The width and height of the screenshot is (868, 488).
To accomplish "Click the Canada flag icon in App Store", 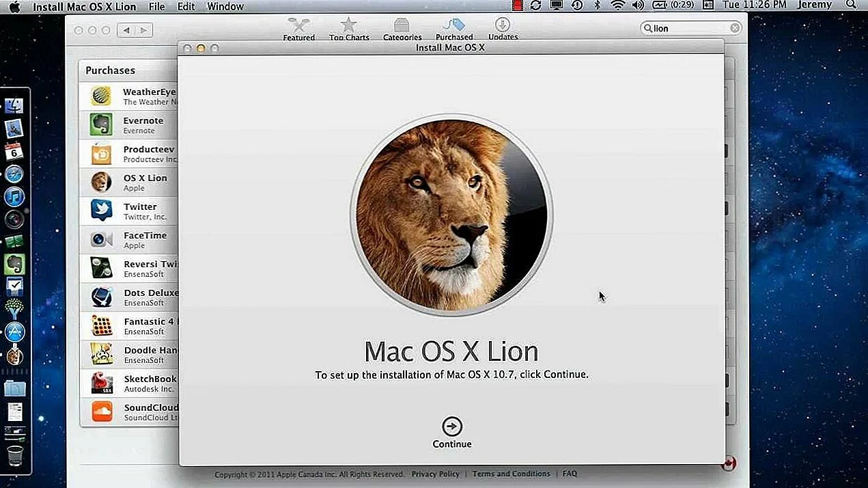I will [730, 463].
